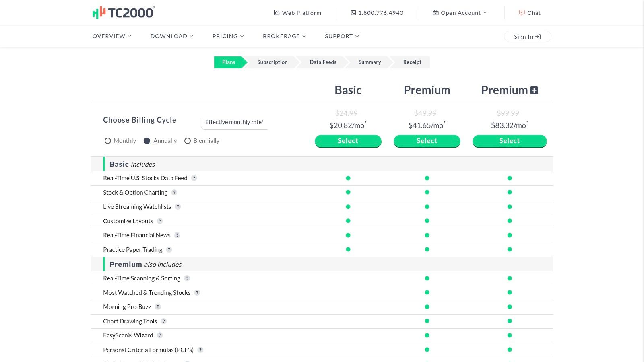Open help for Practice Paper Trading
This screenshot has height=362, width=644.
169,250
